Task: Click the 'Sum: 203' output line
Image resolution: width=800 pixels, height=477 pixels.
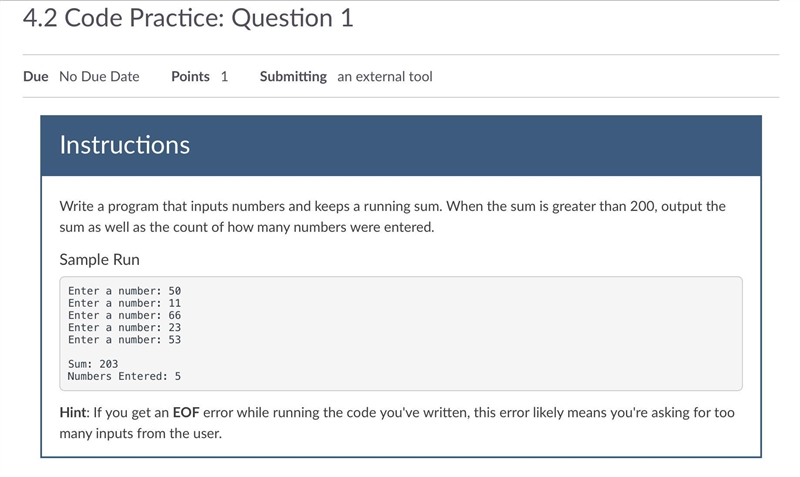Action: click(93, 364)
